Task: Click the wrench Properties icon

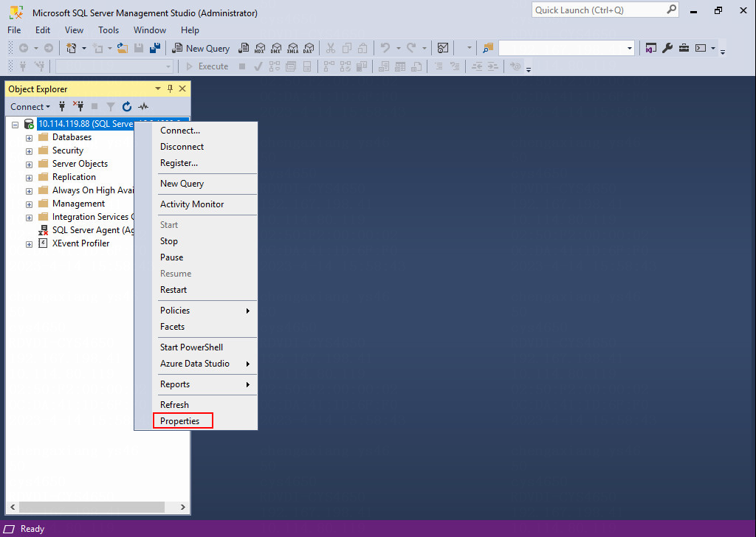Action: coord(667,48)
